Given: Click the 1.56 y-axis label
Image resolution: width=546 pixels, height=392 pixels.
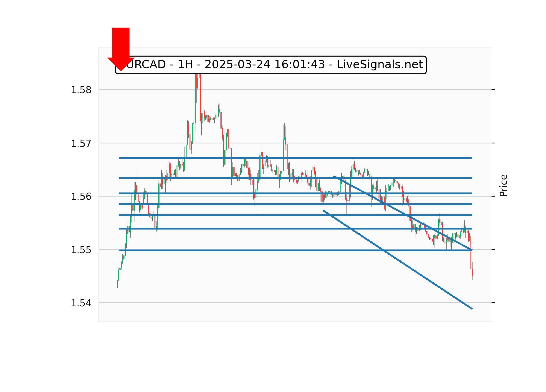Looking at the screenshot, I should point(81,197).
